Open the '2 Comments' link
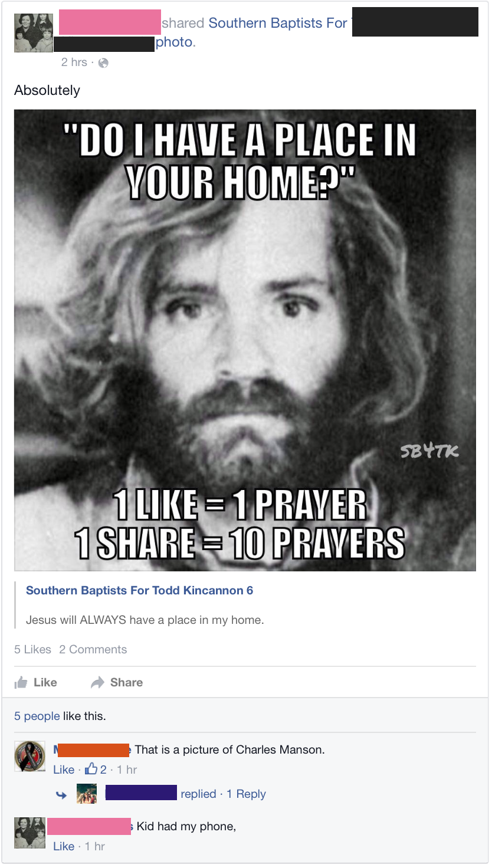Screen dimensions: 492x868 [x=93, y=649]
